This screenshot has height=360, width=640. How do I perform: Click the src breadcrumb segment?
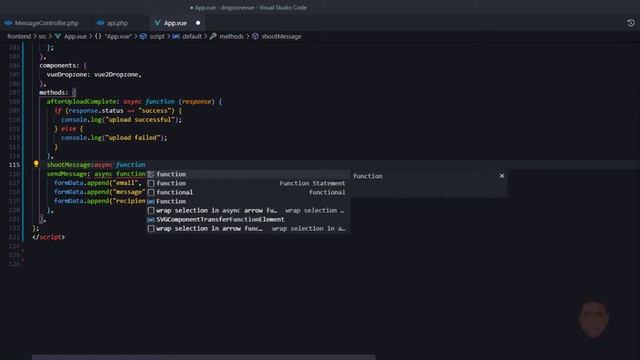[42, 36]
